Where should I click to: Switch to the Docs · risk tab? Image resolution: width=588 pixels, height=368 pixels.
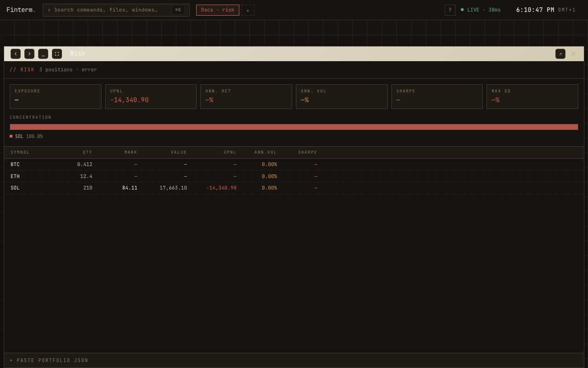(218, 10)
